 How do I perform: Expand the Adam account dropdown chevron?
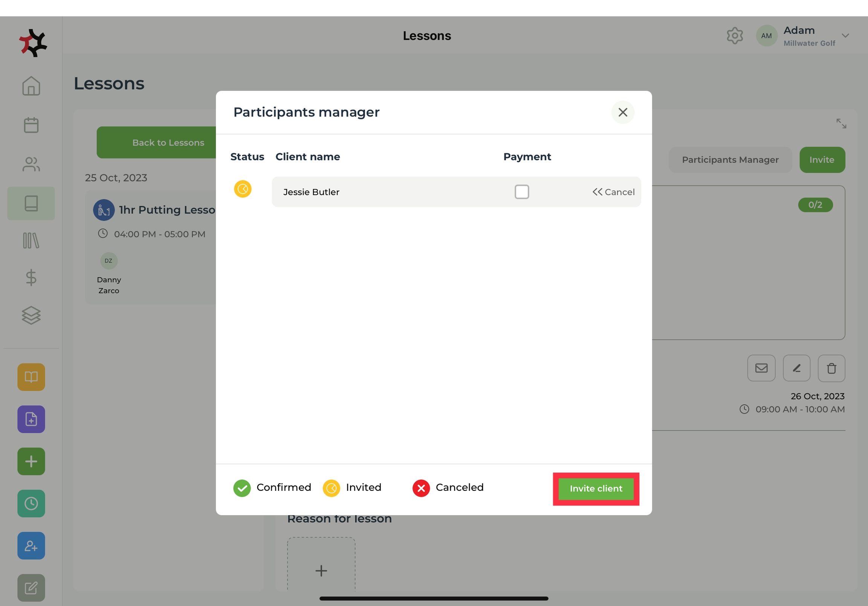coord(845,36)
